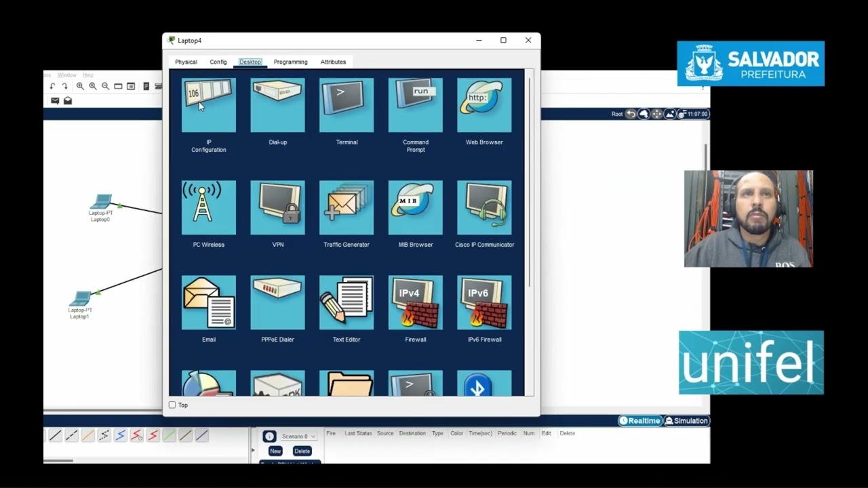Switch to Realtime mode
Viewport: 868px width, 488px height.
coord(639,421)
